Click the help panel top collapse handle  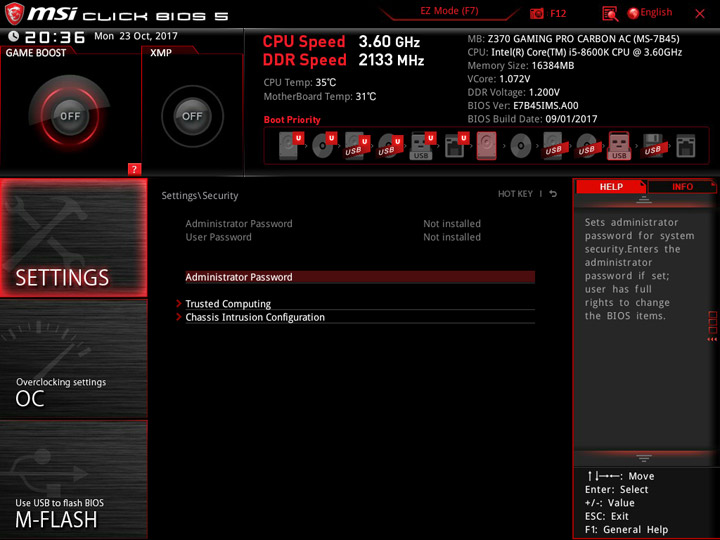click(x=644, y=199)
